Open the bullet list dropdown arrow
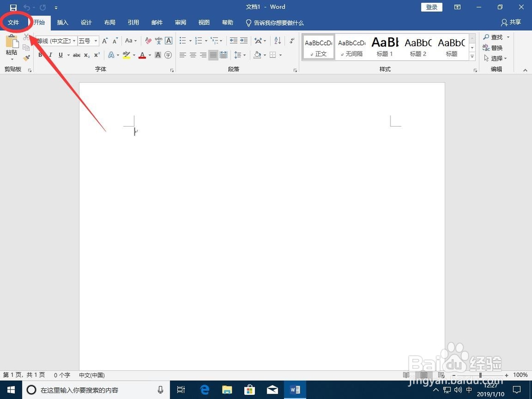This screenshot has height=399, width=532. point(190,41)
